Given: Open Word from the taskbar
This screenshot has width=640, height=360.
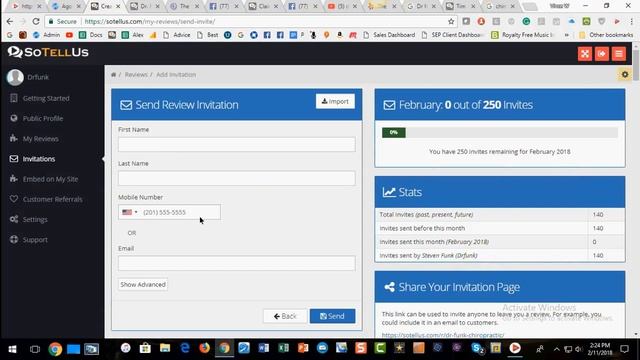Looking at the screenshot, I should 264,348.
